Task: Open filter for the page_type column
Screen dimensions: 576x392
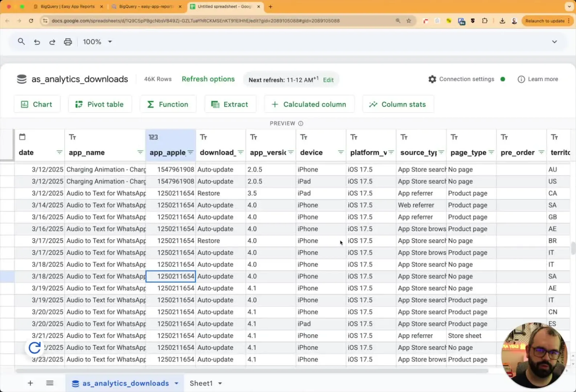Action: coord(491,152)
